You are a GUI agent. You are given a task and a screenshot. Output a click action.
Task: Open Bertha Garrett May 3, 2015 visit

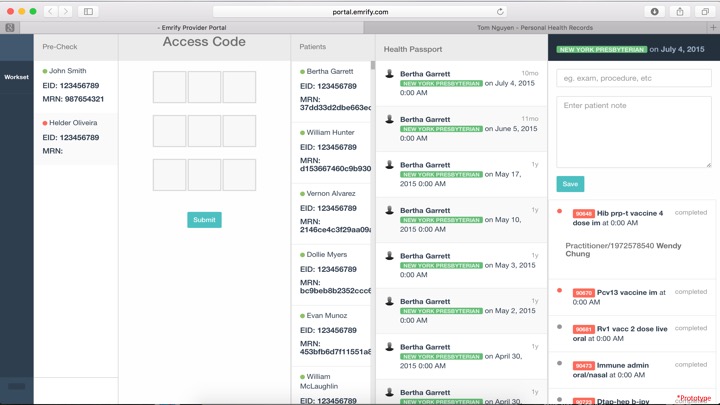461,265
